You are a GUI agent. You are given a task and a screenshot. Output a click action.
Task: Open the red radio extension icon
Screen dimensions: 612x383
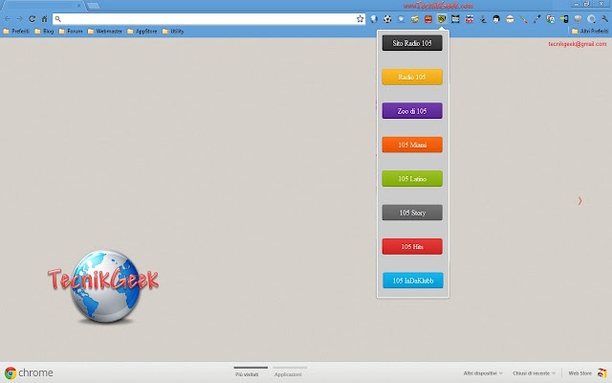pos(428,19)
